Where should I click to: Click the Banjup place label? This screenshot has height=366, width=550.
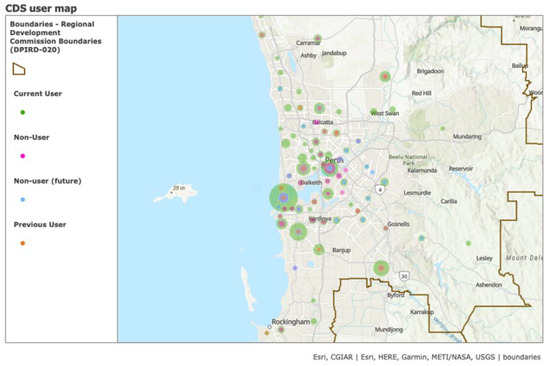click(x=341, y=250)
